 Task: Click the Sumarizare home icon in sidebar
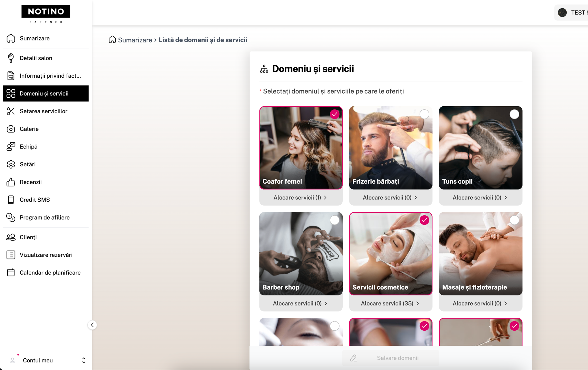11,38
